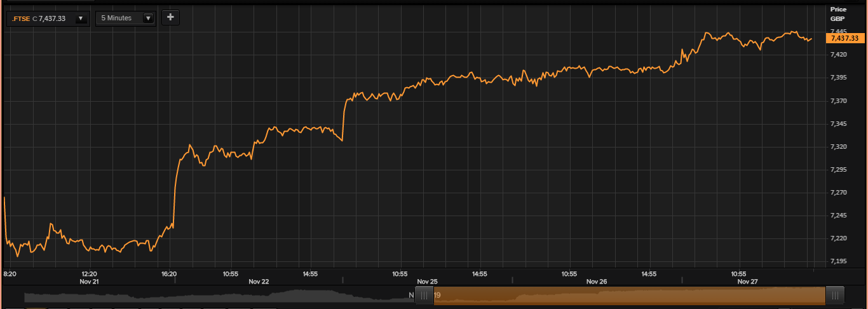
Task: Click the Nov 26 date label
Action: pyautogui.click(x=597, y=281)
